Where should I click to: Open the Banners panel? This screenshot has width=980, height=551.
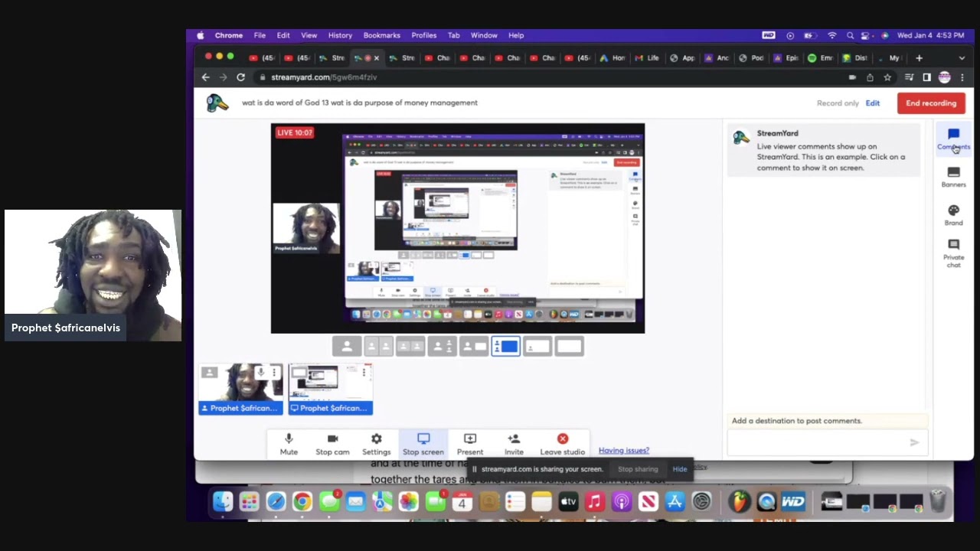pyautogui.click(x=953, y=177)
